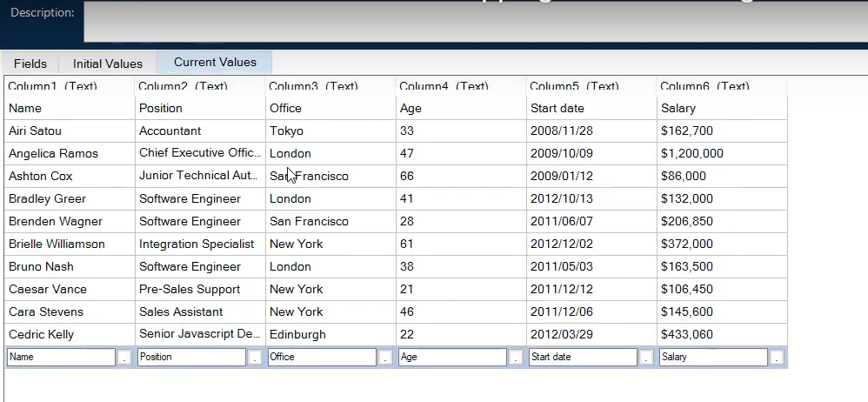The image size is (868, 402).
Task: Click Brielle Williamson's 'New York' office cell
Action: pos(331,245)
